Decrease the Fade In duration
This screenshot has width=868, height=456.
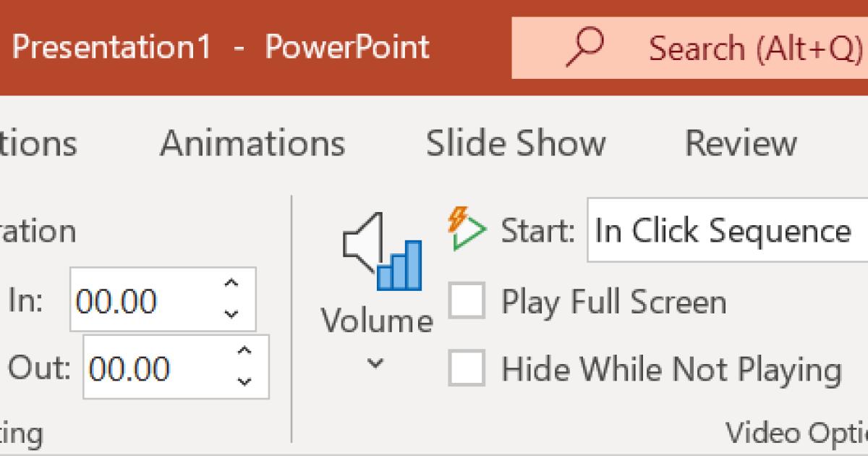pos(231,313)
